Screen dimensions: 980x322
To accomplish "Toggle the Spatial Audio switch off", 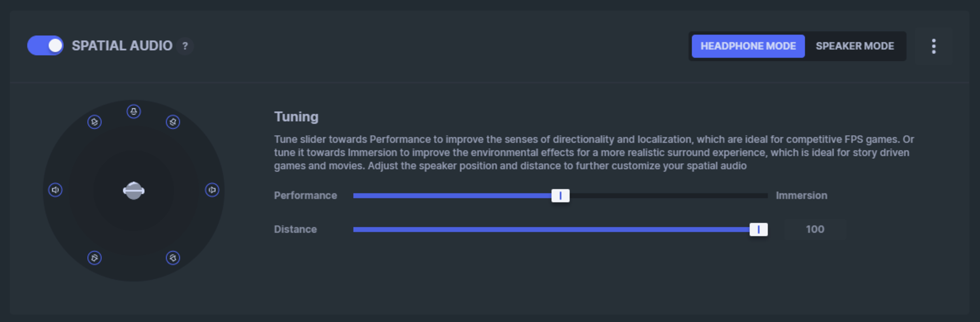I will 45,46.
